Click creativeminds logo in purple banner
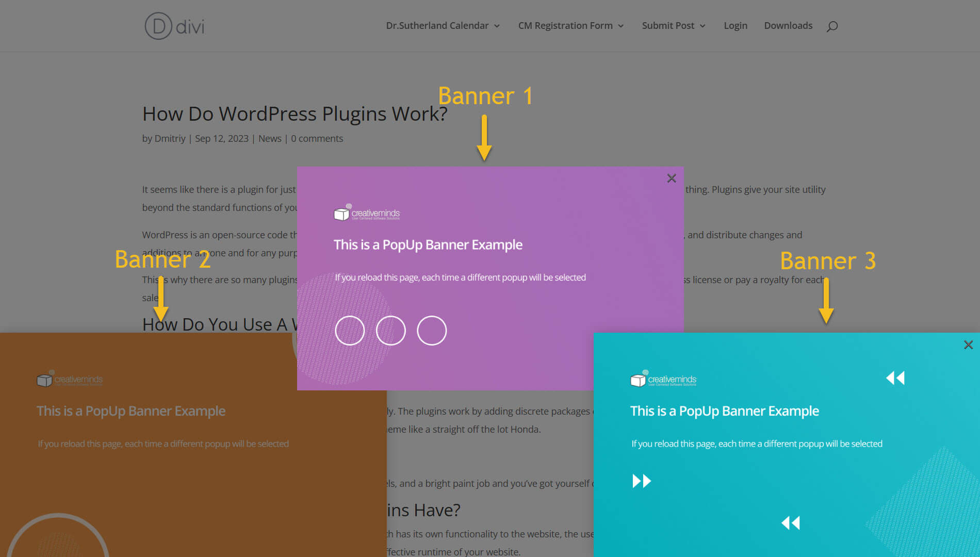Image resolution: width=980 pixels, height=557 pixels. click(x=367, y=213)
